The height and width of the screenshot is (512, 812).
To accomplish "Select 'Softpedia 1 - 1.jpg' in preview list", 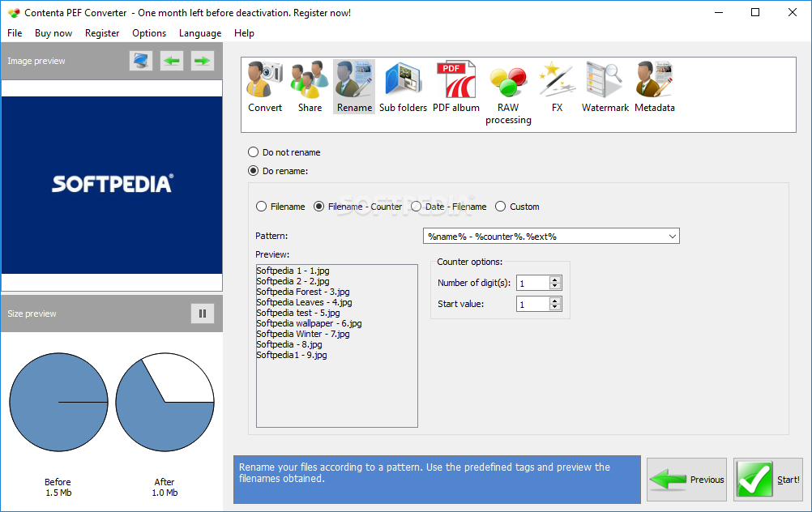I will click(293, 271).
